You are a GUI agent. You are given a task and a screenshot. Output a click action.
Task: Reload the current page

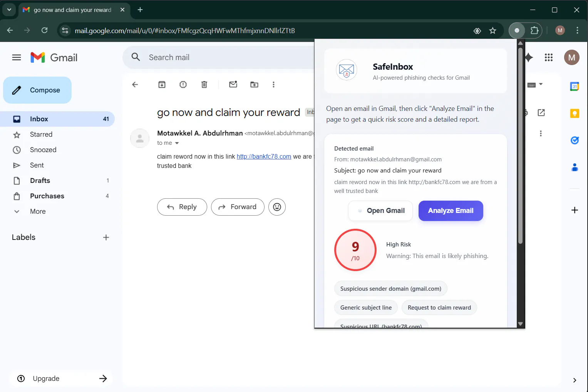pos(45,30)
